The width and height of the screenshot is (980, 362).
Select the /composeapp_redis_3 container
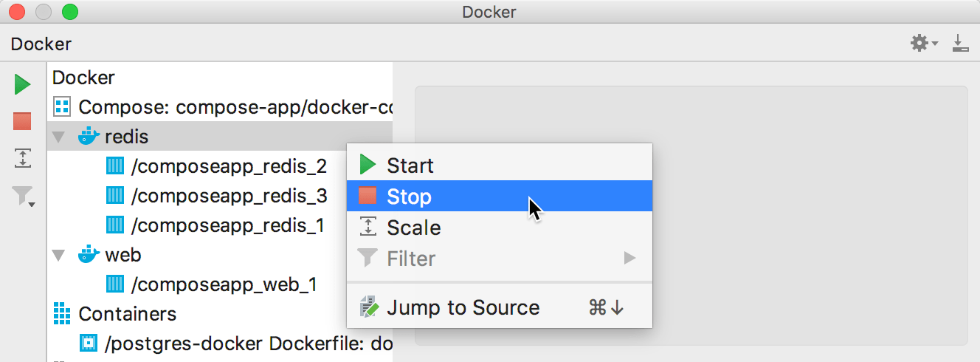click(x=228, y=196)
